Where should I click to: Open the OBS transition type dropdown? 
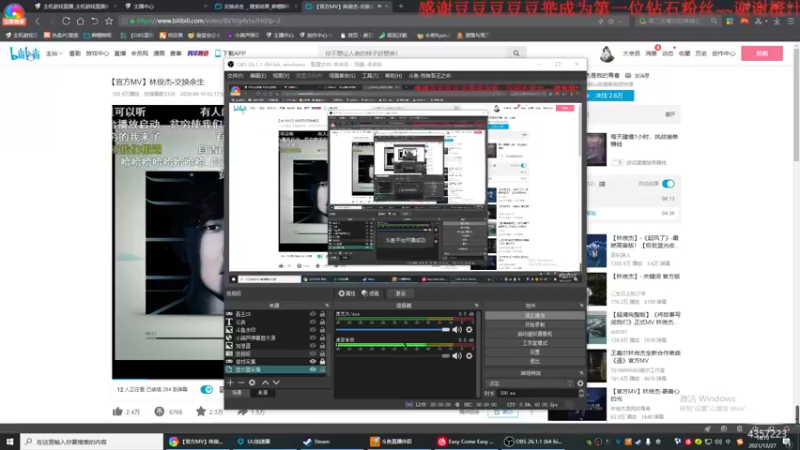(x=530, y=383)
